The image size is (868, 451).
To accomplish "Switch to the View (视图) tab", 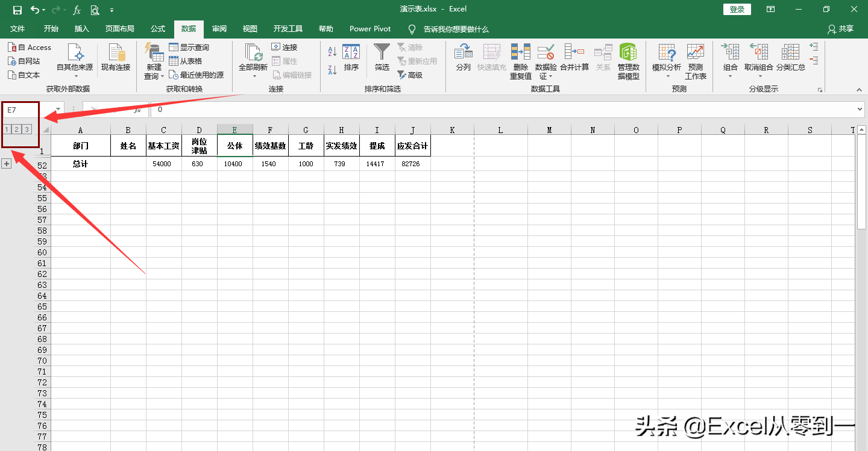I will click(x=250, y=29).
